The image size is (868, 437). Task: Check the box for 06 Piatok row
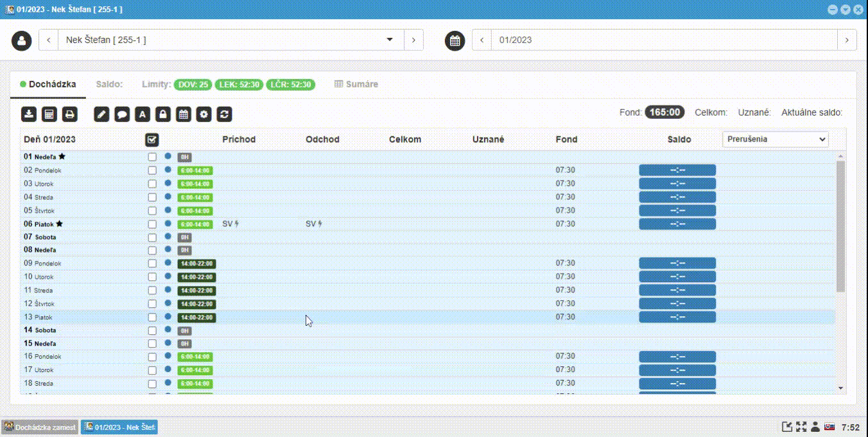click(152, 224)
